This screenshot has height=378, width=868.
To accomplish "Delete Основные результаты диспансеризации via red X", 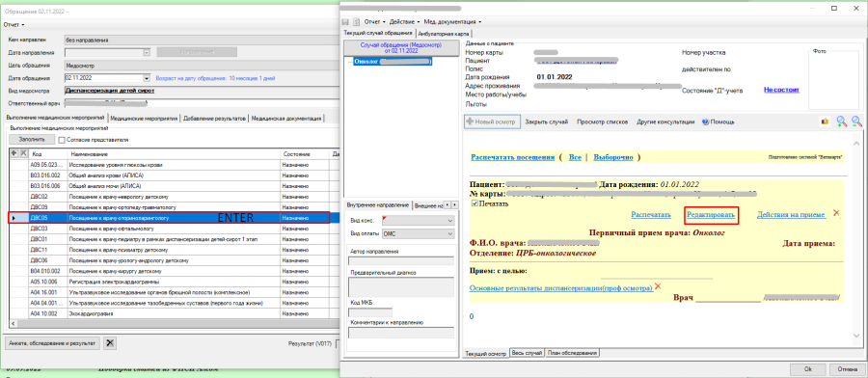I will [x=658, y=286].
